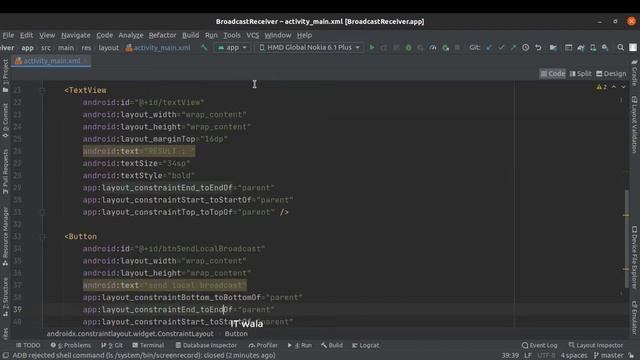Change the LF line separator setting
The image size is (640, 360).
[x=528, y=356]
